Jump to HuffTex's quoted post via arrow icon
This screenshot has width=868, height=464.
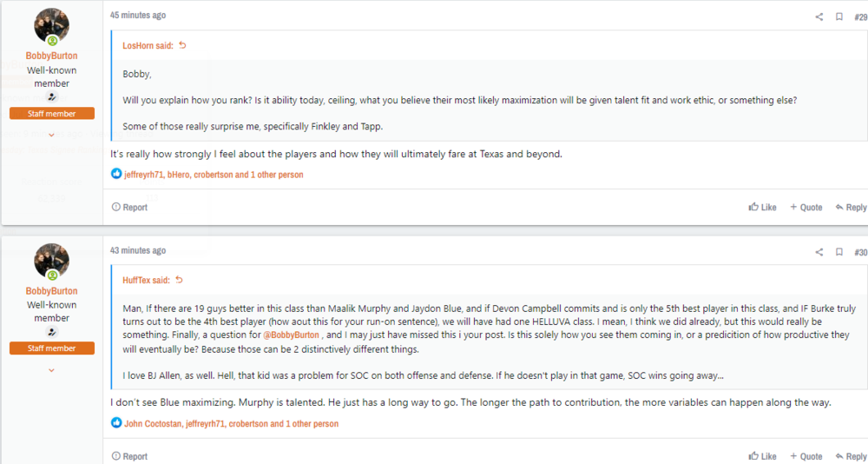(180, 280)
